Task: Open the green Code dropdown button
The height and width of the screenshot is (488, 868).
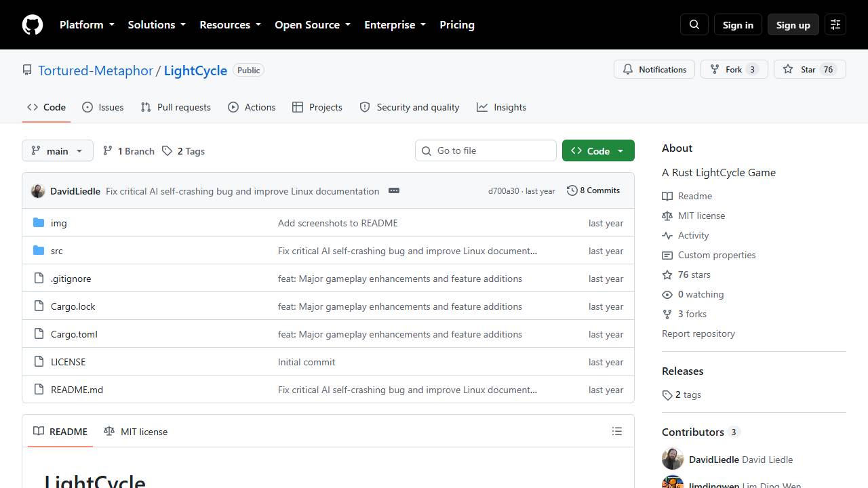Action: [x=598, y=150]
